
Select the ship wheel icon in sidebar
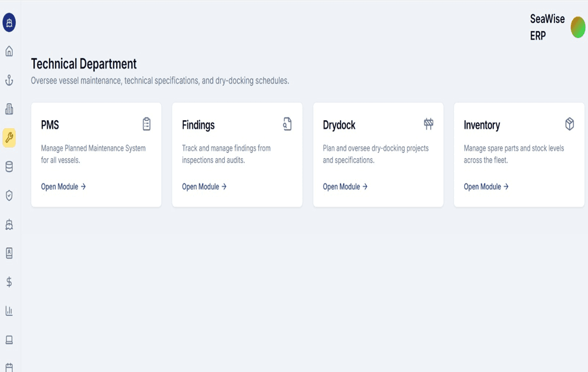coord(9,225)
